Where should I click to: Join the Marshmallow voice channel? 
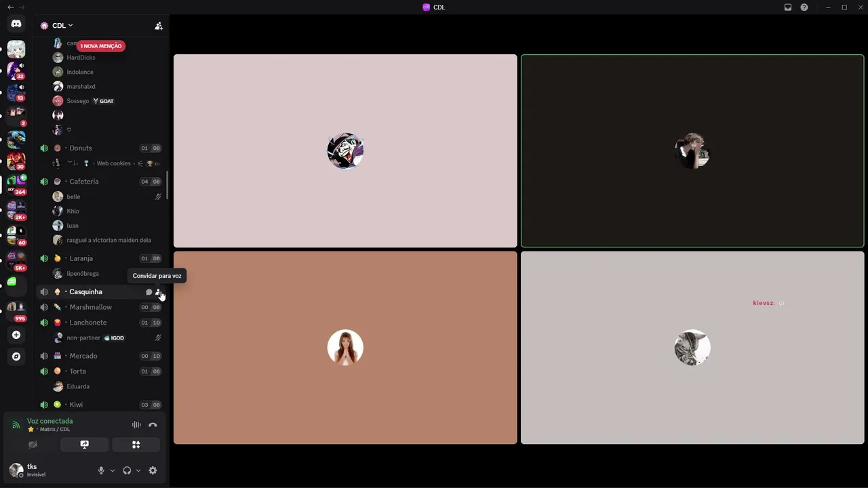click(x=100, y=307)
